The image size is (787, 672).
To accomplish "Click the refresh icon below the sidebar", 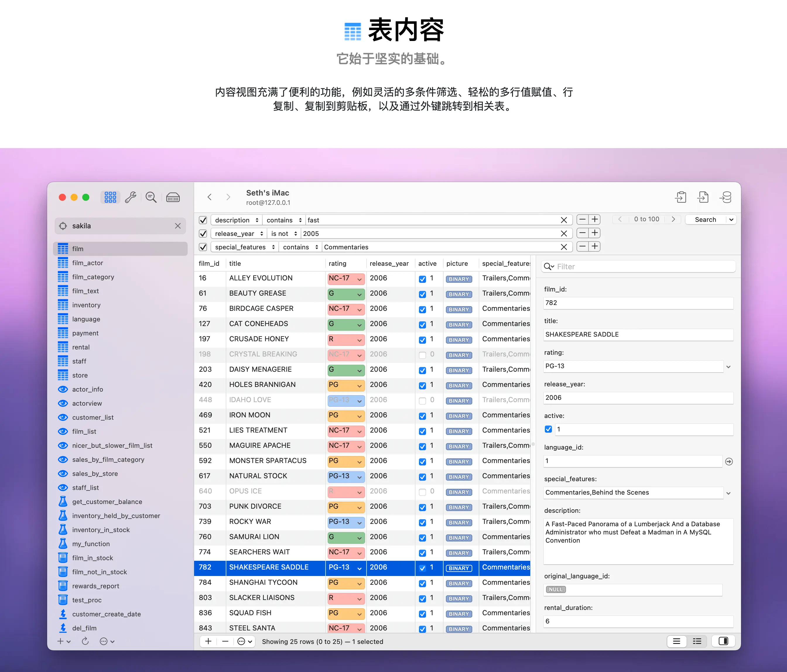I will (85, 641).
